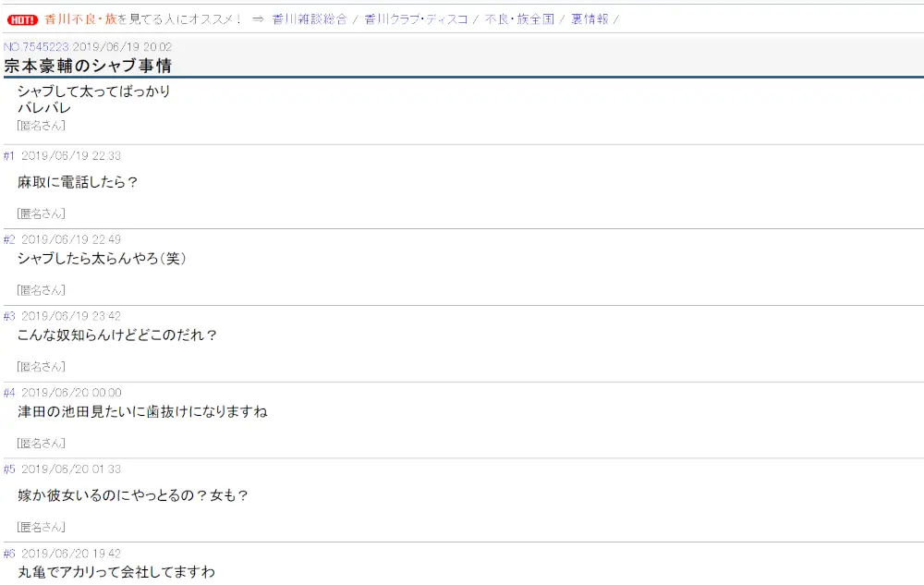Open reply anchor #4
Screen dimensions: 924x585
coord(9,393)
